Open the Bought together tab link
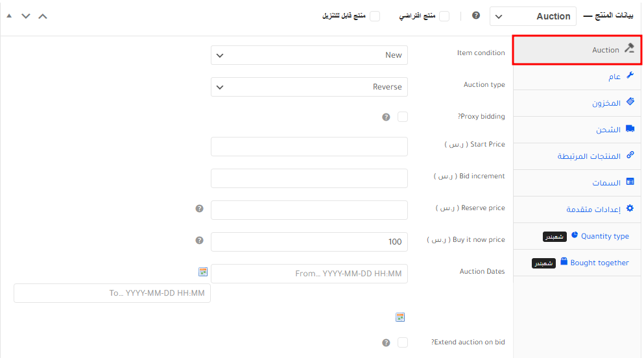The height and width of the screenshot is (358, 644). pos(599,263)
